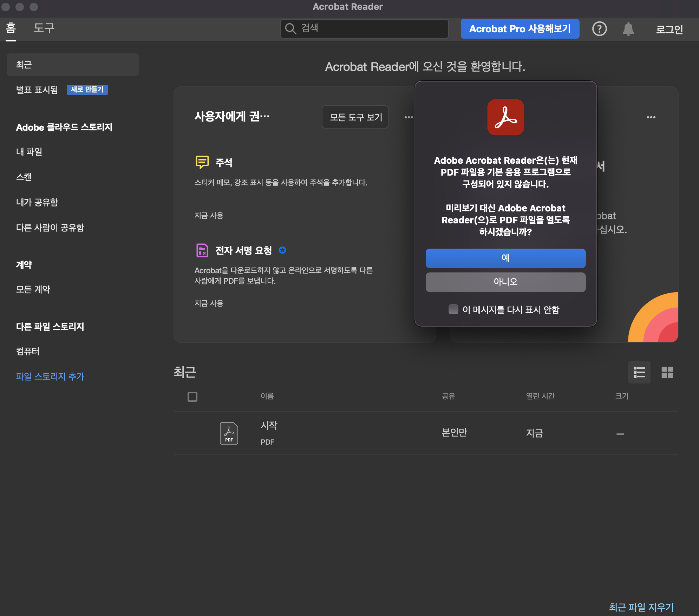This screenshot has width=699, height=616.
Task: Switch recent files to grid view
Action: (x=667, y=372)
